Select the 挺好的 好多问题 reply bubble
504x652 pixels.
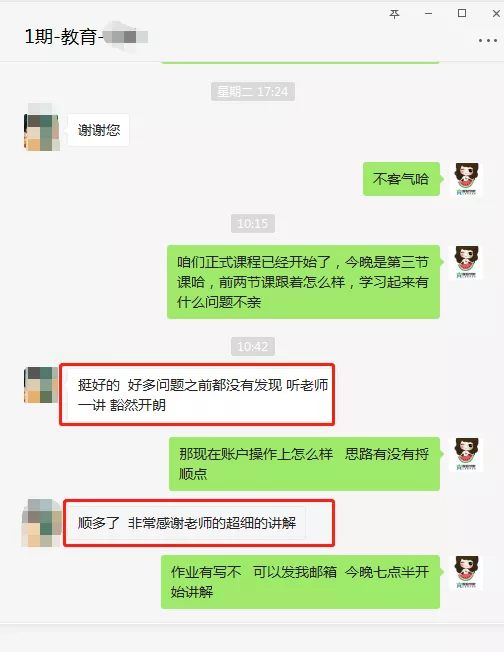[x=197, y=395]
